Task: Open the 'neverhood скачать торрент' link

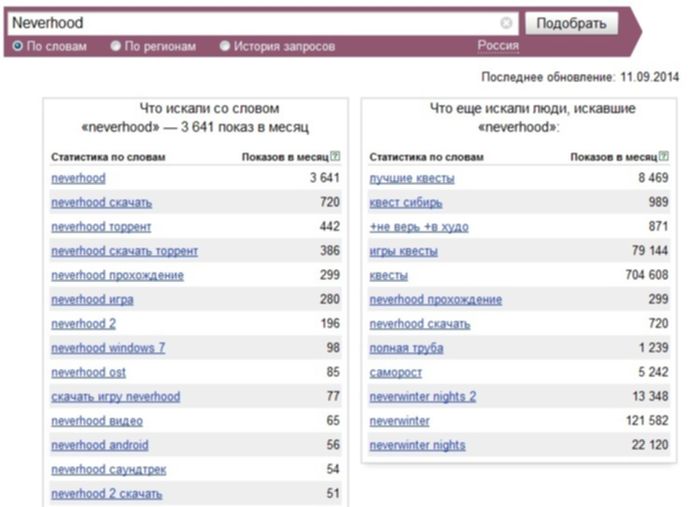Action: click(x=125, y=251)
